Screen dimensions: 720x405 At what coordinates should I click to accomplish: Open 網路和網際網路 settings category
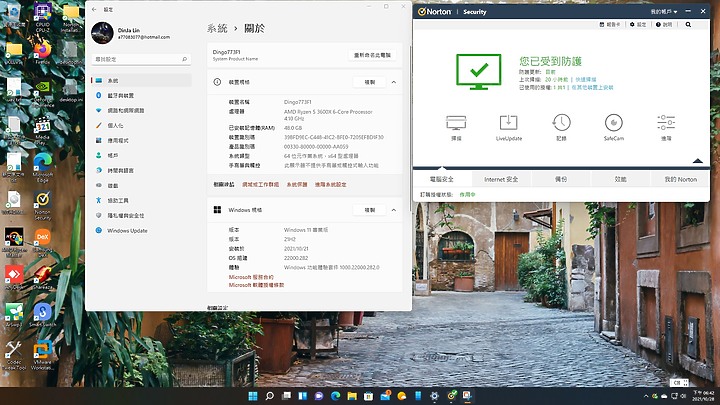(x=141, y=110)
